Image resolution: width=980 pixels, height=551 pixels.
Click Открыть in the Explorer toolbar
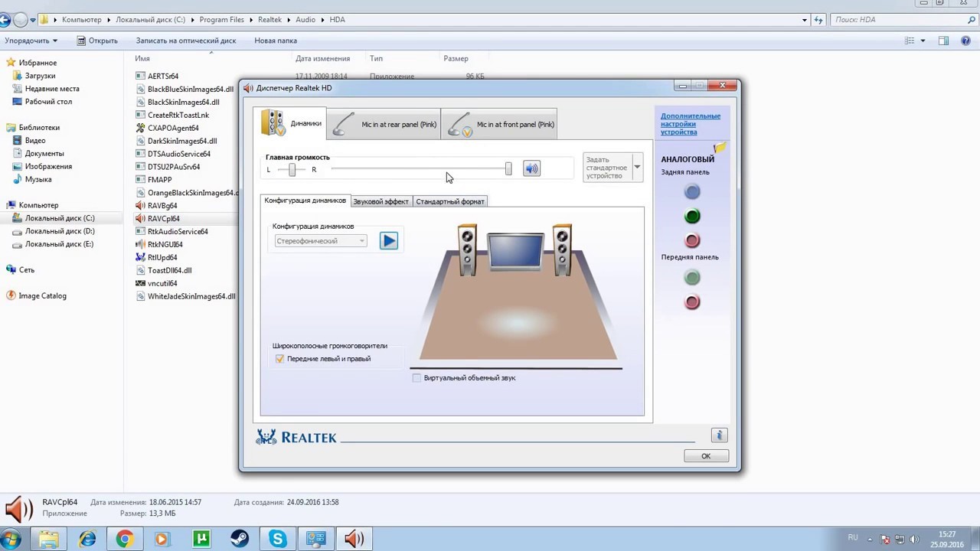click(96, 41)
